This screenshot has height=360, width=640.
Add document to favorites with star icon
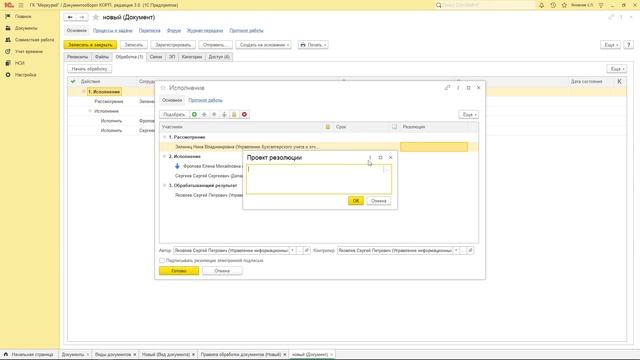click(96, 17)
